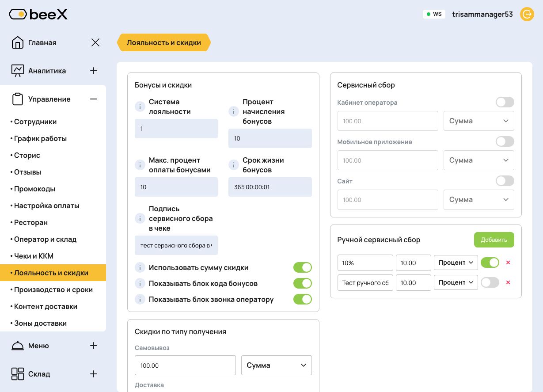Click the trisammanager53 username
The width and height of the screenshot is (543, 392).
click(482, 14)
